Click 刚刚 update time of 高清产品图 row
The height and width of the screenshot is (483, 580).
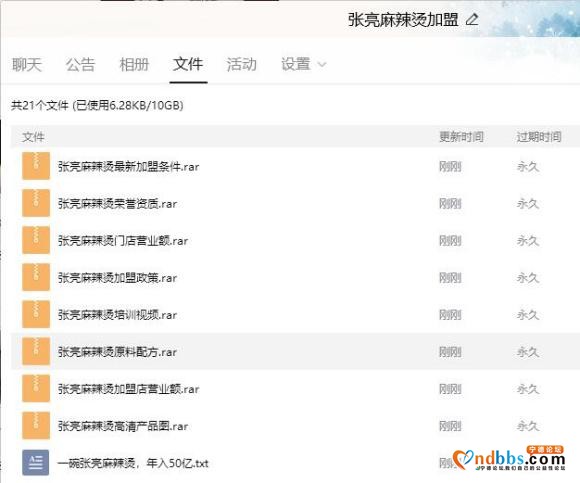coord(450,426)
